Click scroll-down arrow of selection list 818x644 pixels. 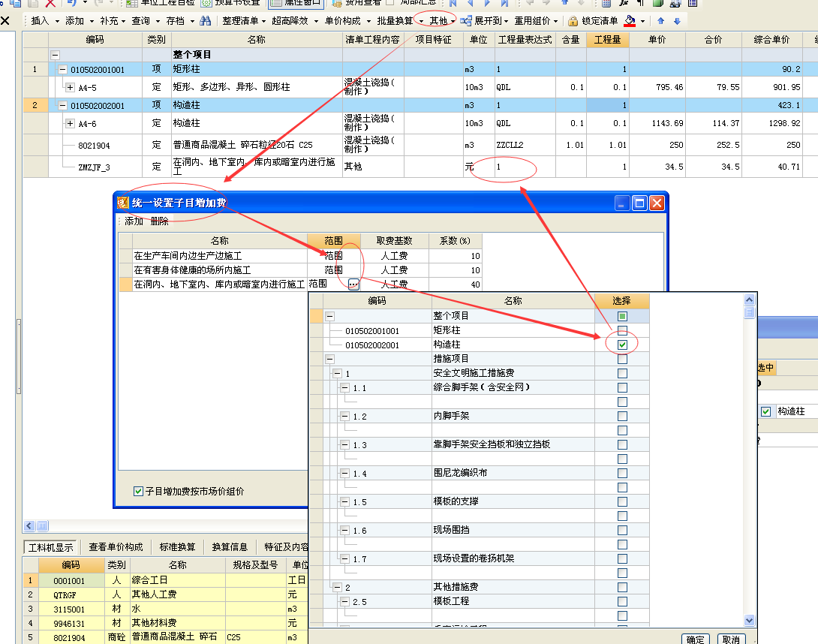[749, 621]
